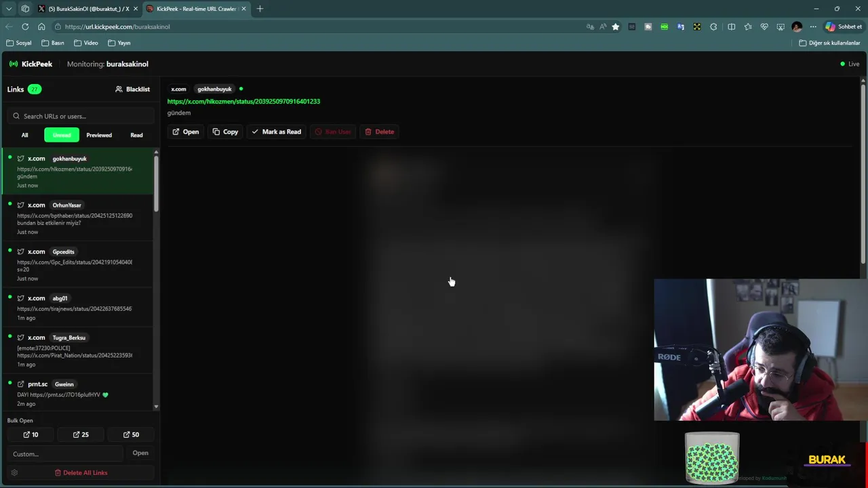
Task: Open the Blacklist panel
Action: click(132, 89)
